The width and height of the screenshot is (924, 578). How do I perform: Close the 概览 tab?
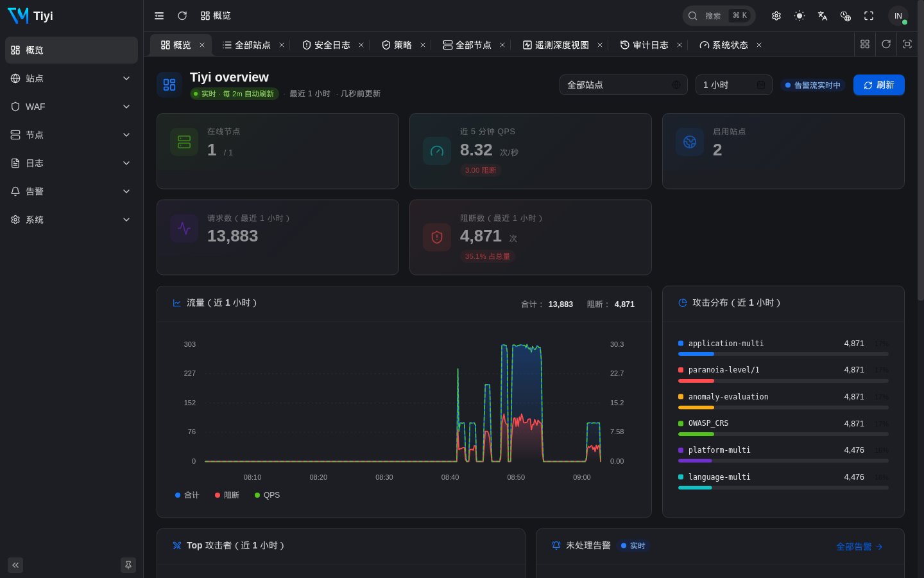(x=202, y=45)
